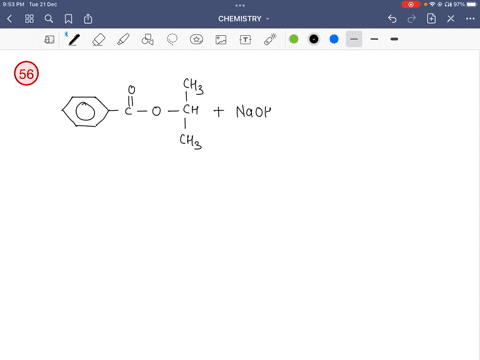Select the Laser pointer tool
This screenshot has height=360, width=480.
pyautogui.click(x=270, y=39)
